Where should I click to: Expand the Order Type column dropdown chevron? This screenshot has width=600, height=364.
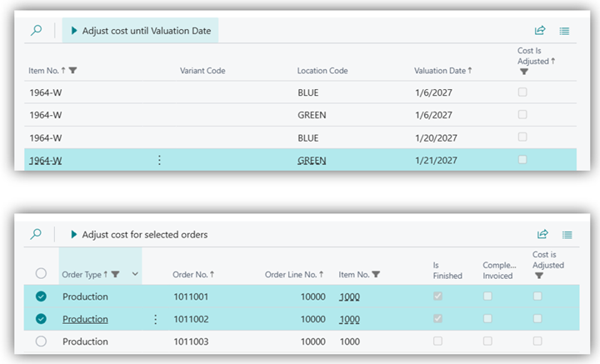tap(135, 274)
